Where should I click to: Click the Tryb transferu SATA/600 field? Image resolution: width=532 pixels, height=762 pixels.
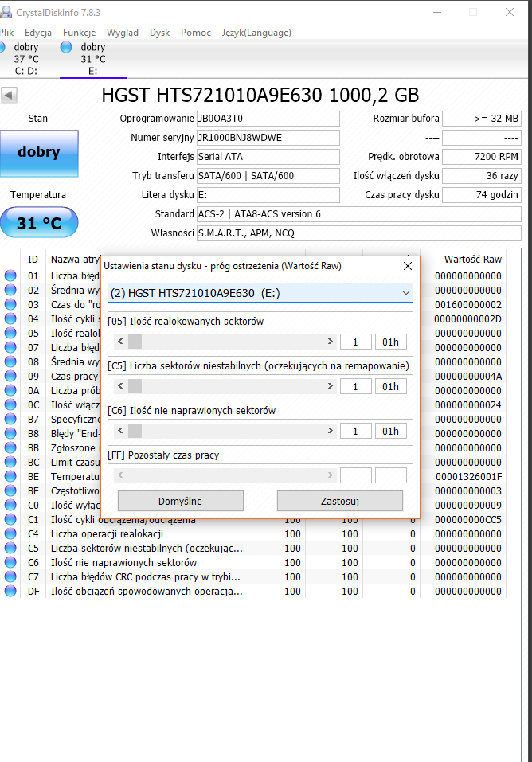pyautogui.click(x=268, y=176)
